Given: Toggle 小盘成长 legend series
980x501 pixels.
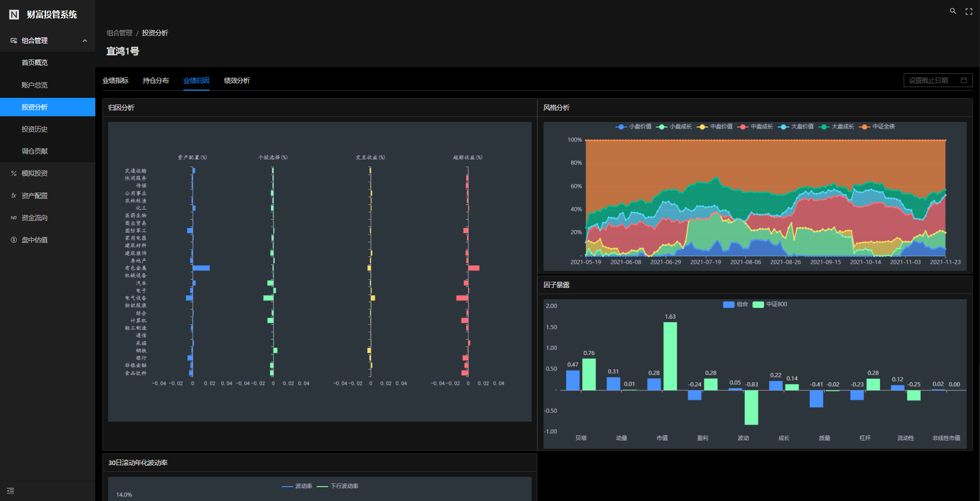Looking at the screenshot, I should tap(674, 127).
